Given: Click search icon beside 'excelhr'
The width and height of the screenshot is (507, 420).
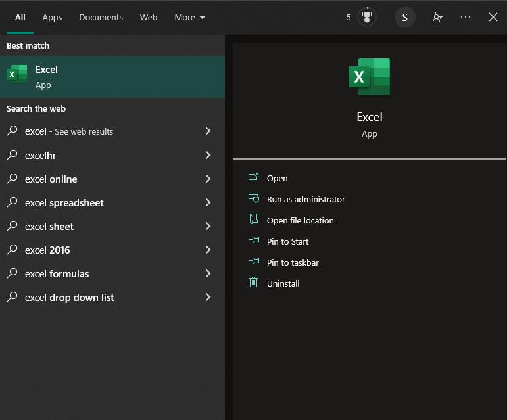Looking at the screenshot, I should point(12,155).
